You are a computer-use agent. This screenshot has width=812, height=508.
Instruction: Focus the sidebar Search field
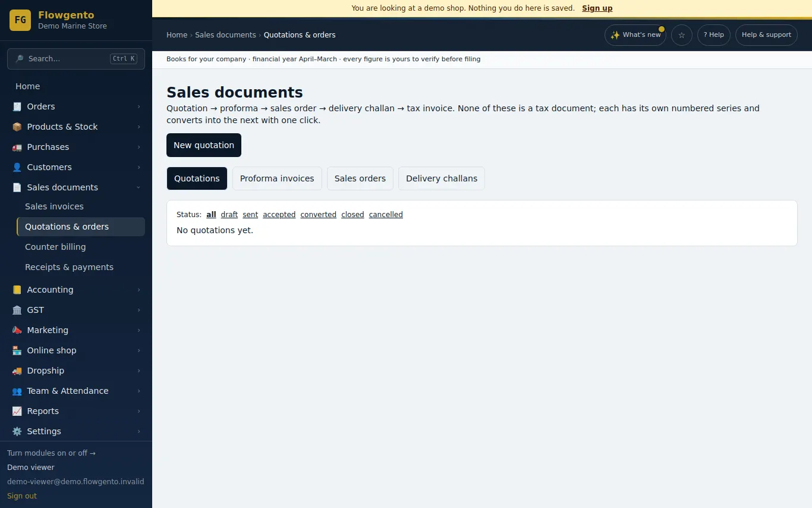pyautogui.click(x=76, y=59)
